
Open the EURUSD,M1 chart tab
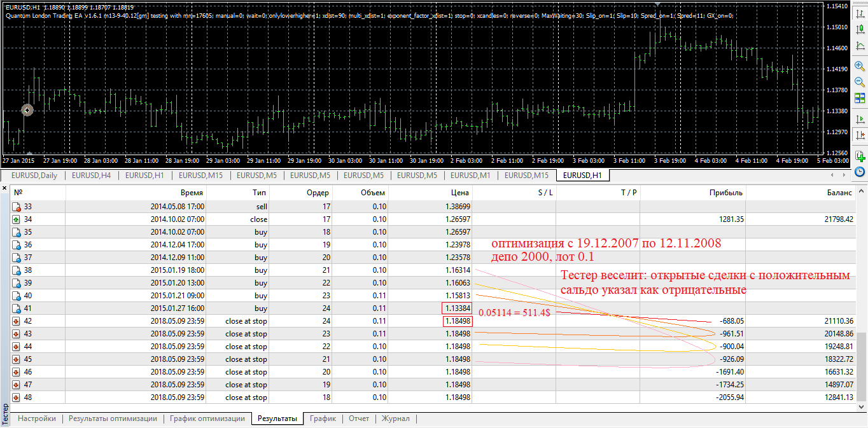click(x=470, y=176)
